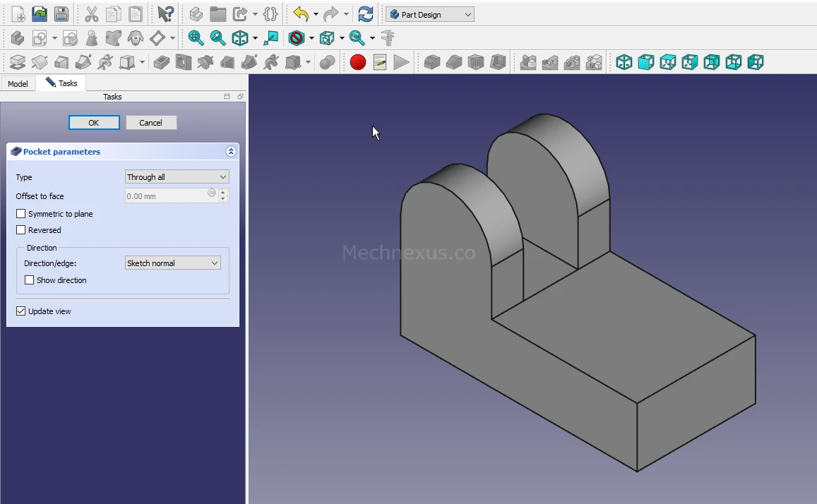The image size is (817, 504).
Task: Click the Refresh recompute icon
Action: point(365,14)
